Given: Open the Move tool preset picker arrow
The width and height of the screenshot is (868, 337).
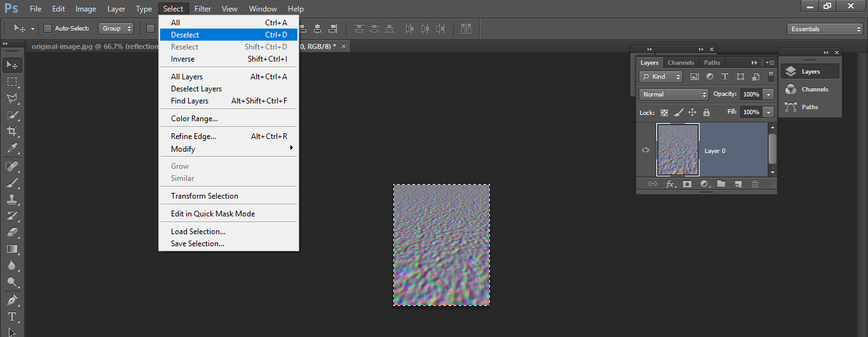Looking at the screenshot, I should pyautogui.click(x=33, y=29).
